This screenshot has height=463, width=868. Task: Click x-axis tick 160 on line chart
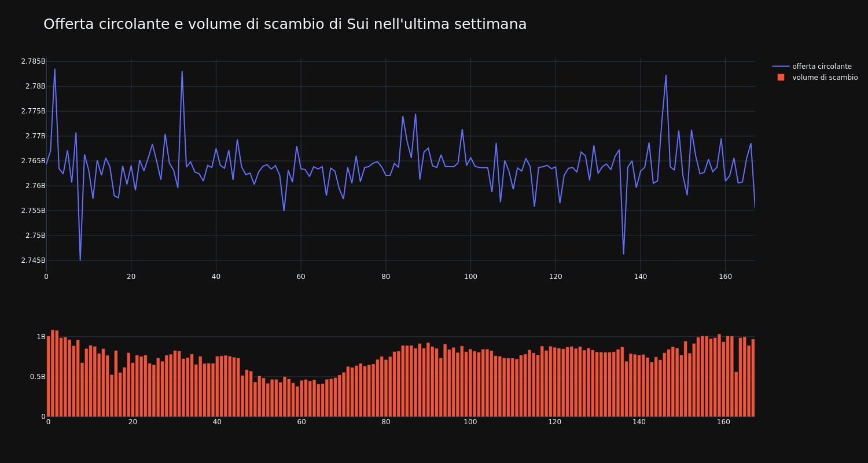(x=725, y=277)
